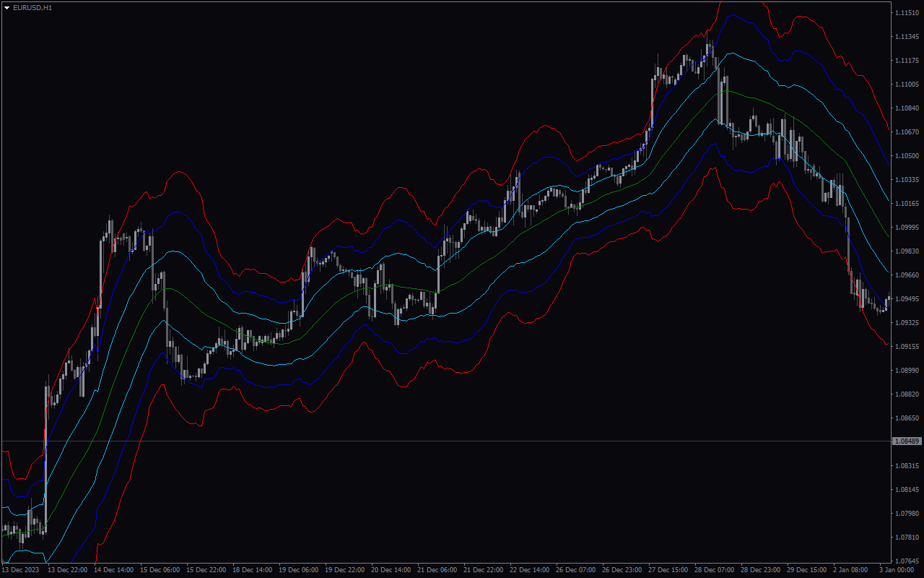Click the 1.09155 price label
Viewport: 924px width, 578px height.
907,347
